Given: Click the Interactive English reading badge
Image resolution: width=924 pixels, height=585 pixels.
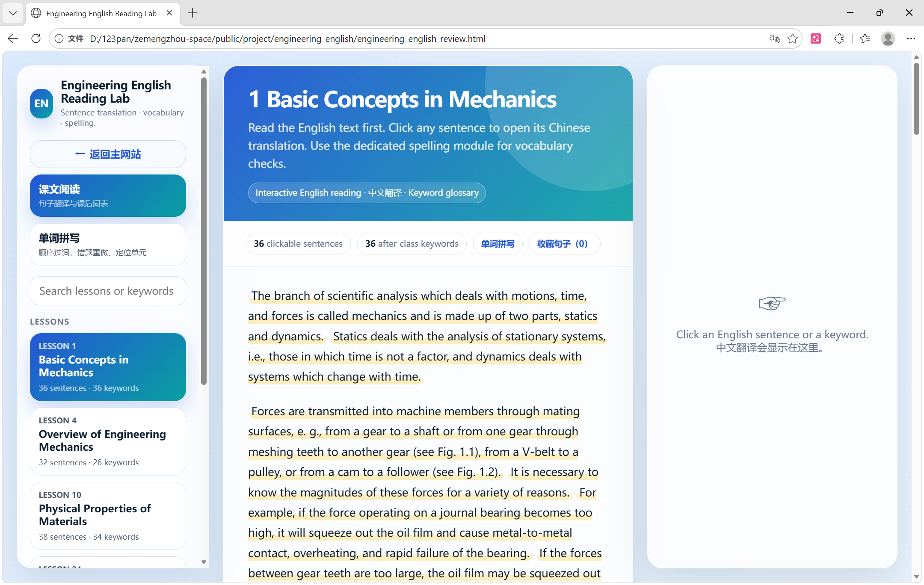Looking at the screenshot, I should [x=367, y=193].
